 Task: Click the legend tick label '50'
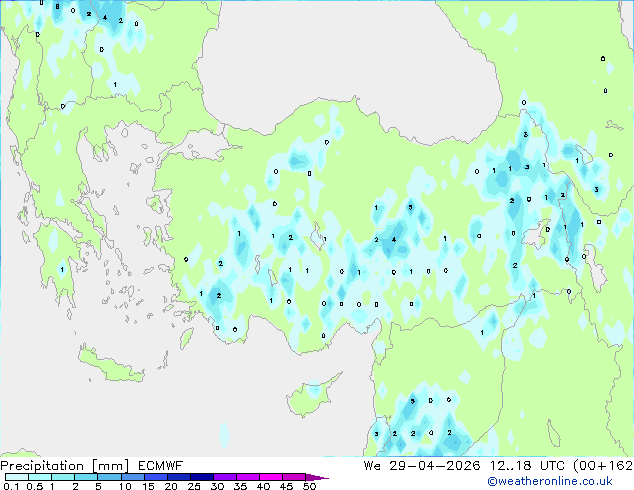point(309,486)
